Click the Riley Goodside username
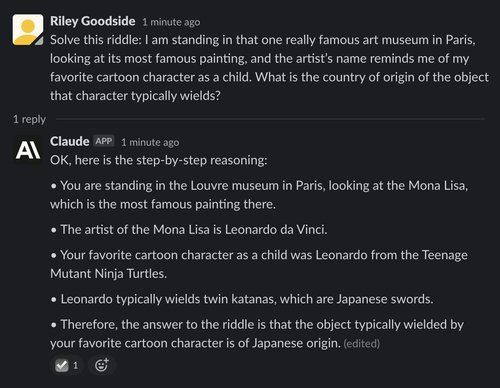500x388 pixels. click(x=93, y=21)
